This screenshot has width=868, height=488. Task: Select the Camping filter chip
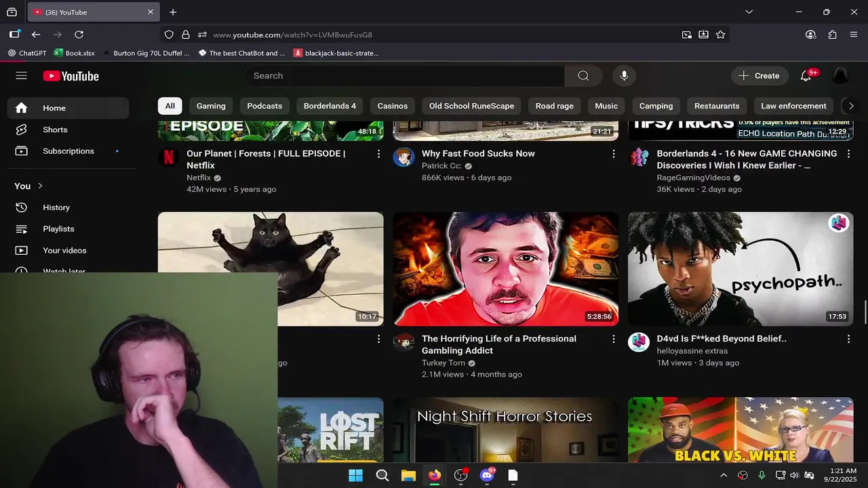(656, 106)
